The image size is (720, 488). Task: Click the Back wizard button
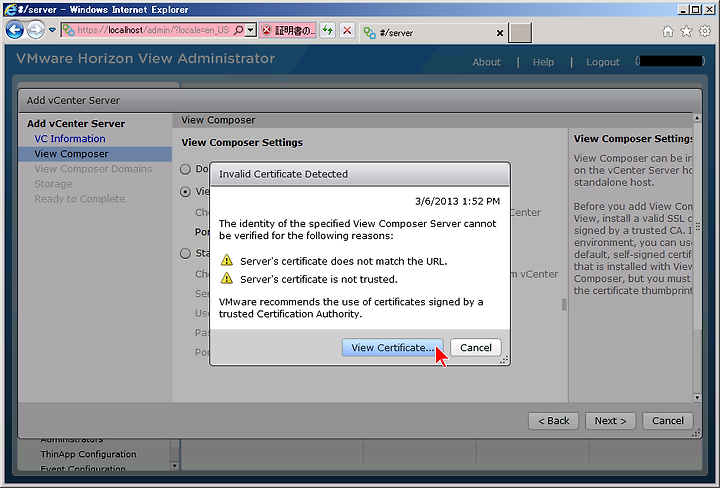pos(553,421)
